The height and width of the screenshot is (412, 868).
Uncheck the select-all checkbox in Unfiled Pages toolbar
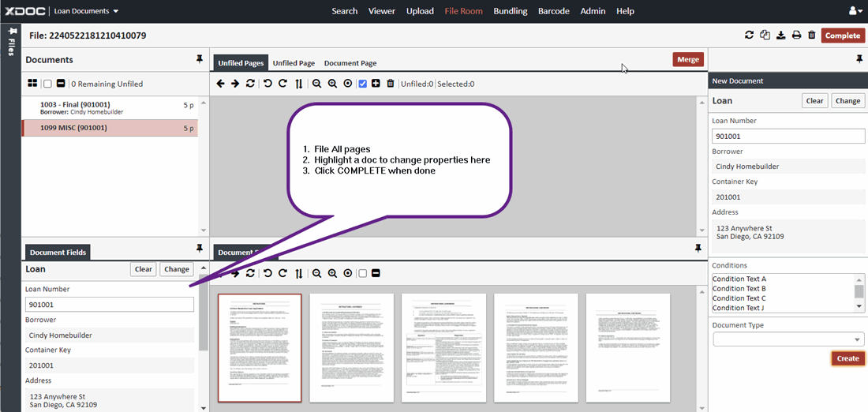tap(362, 84)
